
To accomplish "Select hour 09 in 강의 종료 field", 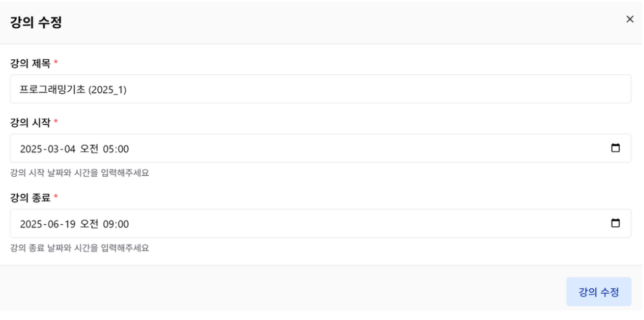I will pyautogui.click(x=109, y=224).
